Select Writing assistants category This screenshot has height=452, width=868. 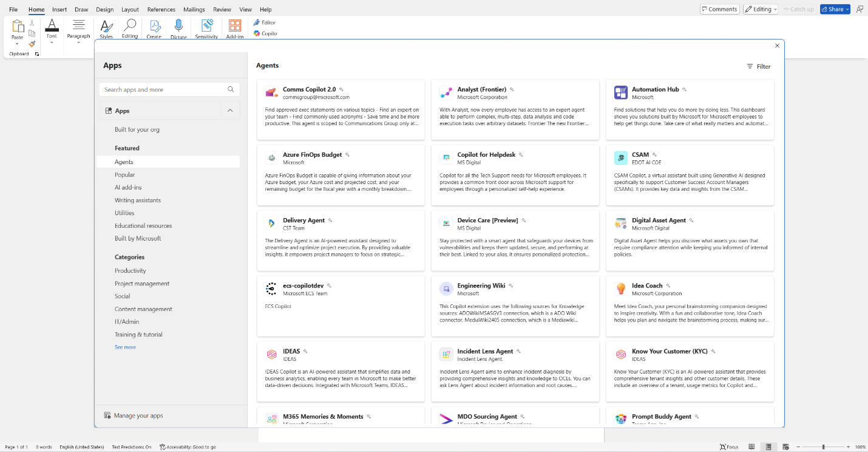pyautogui.click(x=138, y=200)
